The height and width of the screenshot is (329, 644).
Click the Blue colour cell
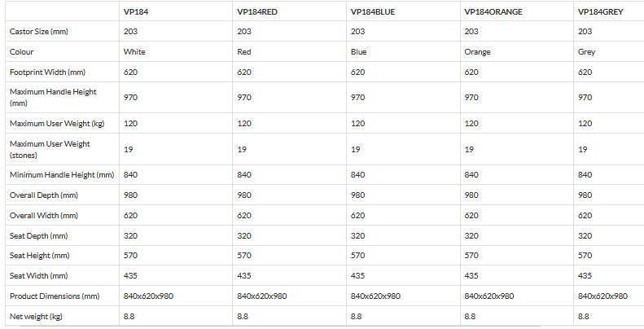pos(358,51)
